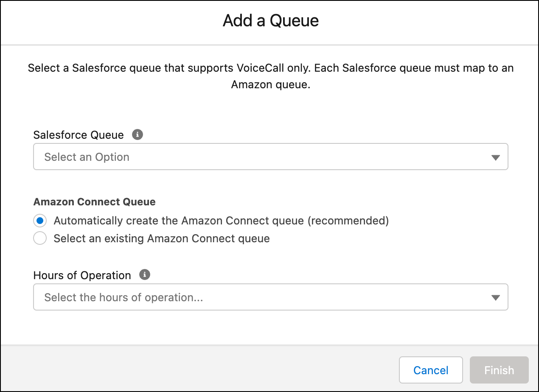Click the hours of operation dropdown arrow

click(495, 297)
